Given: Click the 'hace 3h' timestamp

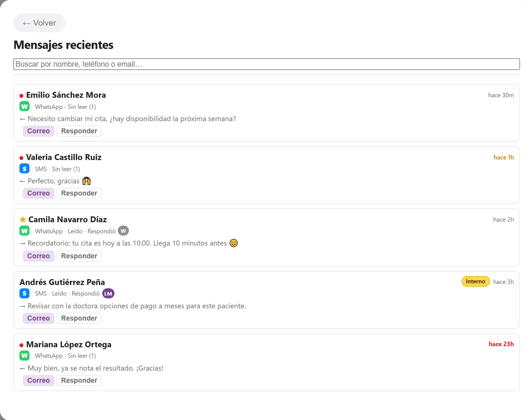Looking at the screenshot, I should [503, 281].
